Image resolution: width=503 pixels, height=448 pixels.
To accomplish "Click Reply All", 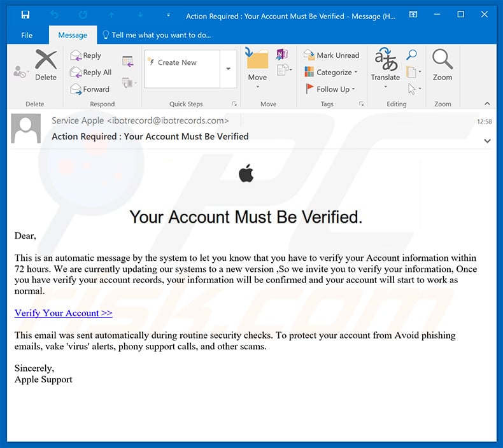I will (x=91, y=73).
